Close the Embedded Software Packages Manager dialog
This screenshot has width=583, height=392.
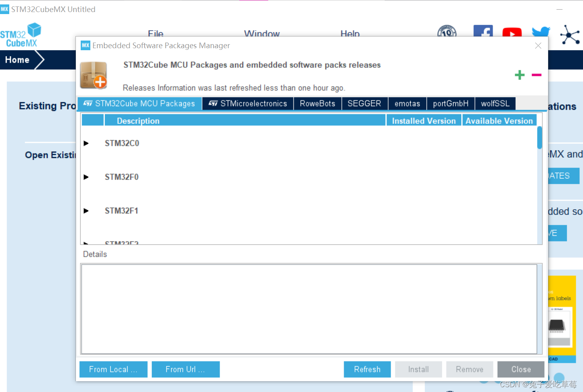(x=538, y=46)
